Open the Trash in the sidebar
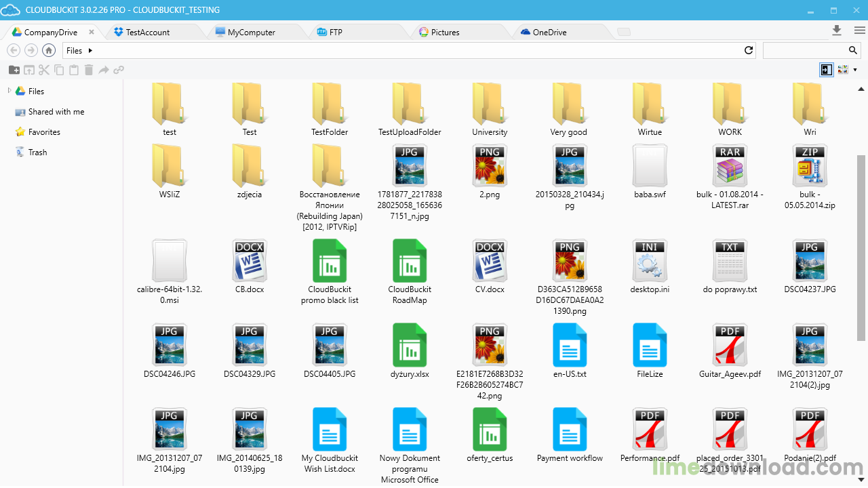Screen dimensions: 868x488 (37, 152)
